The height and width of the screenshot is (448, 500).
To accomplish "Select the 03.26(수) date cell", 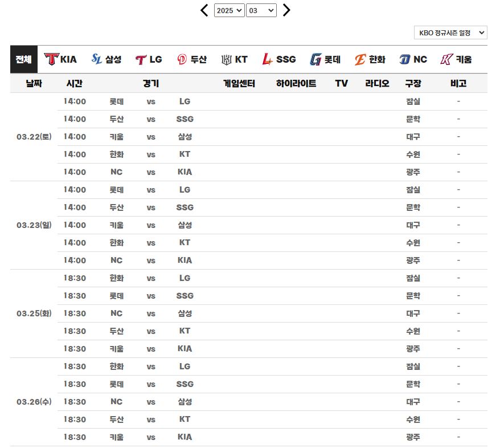I will click(x=34, y=402).
